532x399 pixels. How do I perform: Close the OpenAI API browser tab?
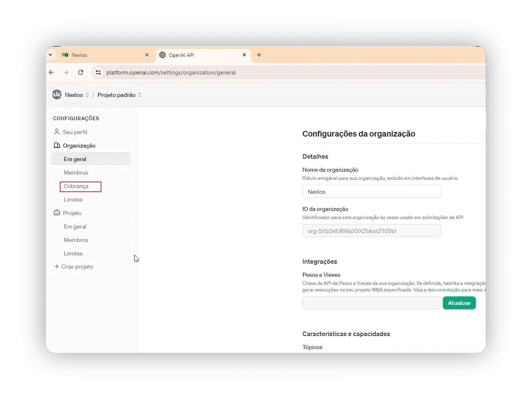click(244, 55)
